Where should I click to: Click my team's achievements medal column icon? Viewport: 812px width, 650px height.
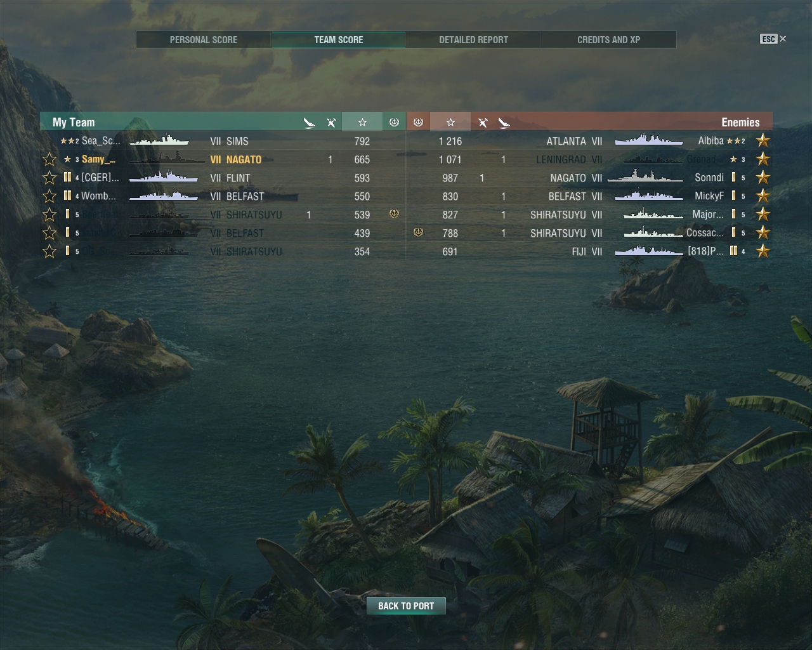394,123
